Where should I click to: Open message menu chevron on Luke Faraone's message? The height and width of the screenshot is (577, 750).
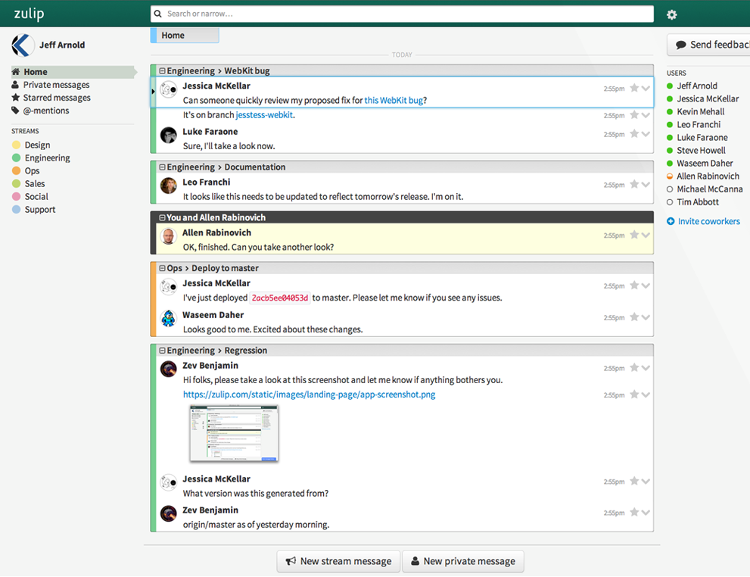(x=646, y=133)
